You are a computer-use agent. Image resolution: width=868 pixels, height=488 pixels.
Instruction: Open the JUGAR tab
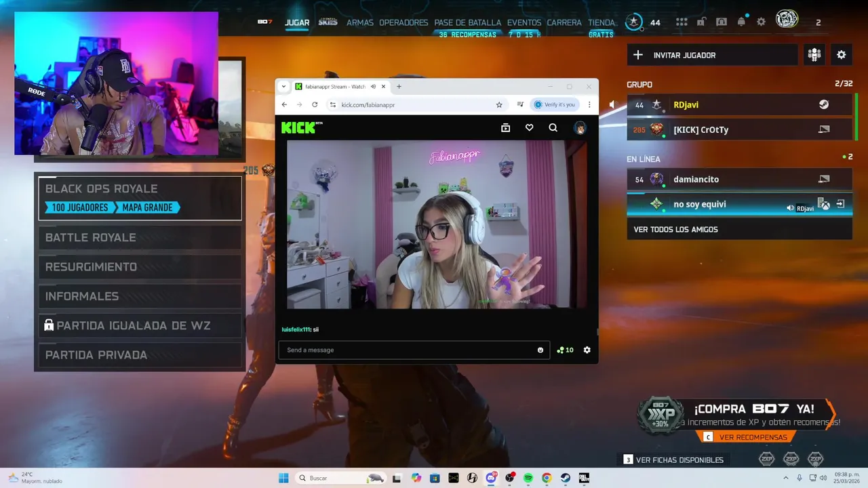(297, 22)
